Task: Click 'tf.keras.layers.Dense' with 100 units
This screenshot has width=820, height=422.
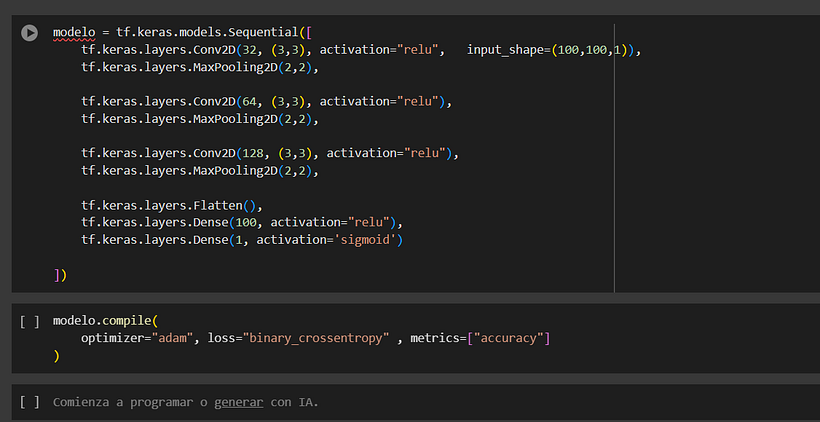Action: pos(155,222)
